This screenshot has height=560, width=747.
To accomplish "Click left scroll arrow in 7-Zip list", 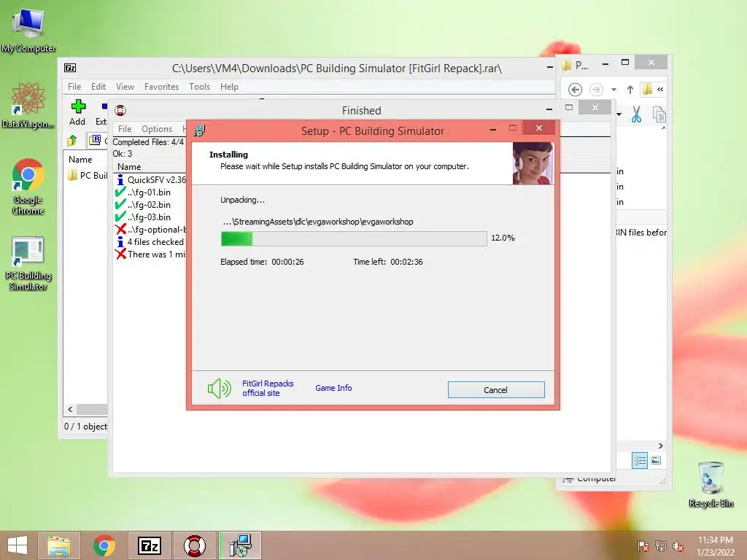I will point(70,409).
